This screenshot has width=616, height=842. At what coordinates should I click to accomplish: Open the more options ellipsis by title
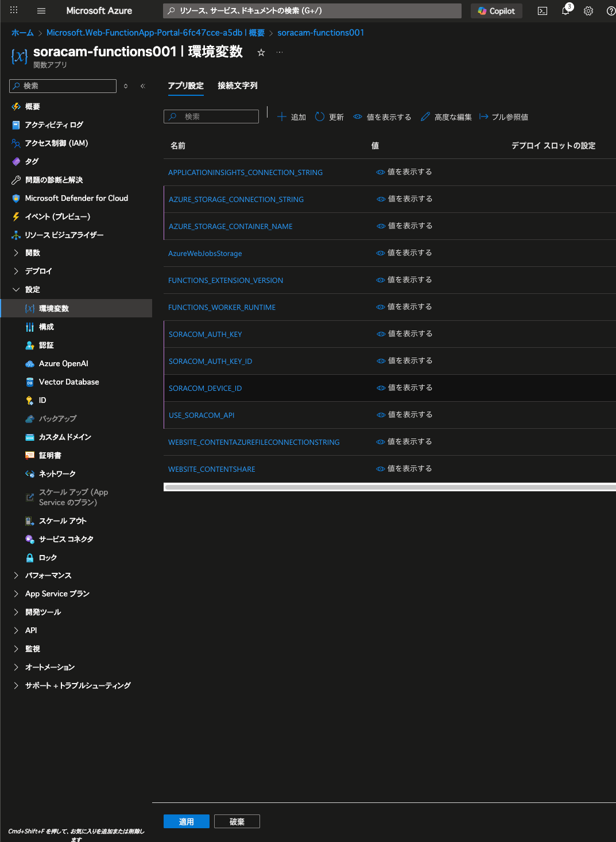pyautogui.click(x=280, y=52)
